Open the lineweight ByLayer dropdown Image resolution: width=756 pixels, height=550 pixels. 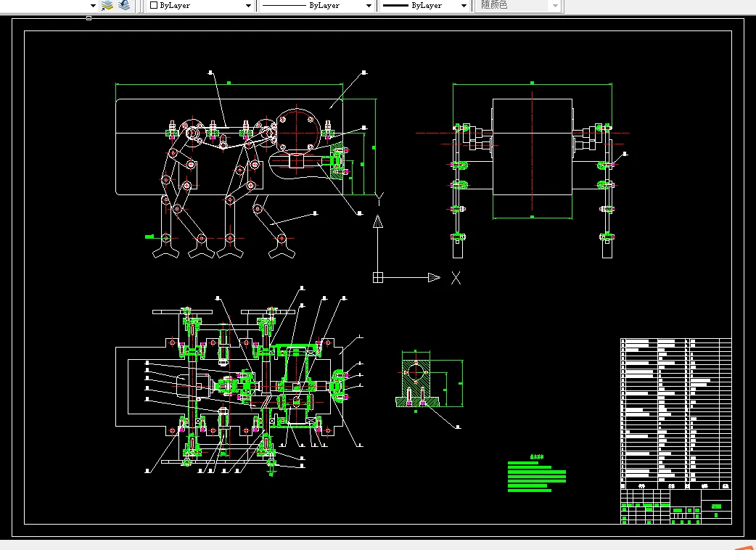pos(424,5)
